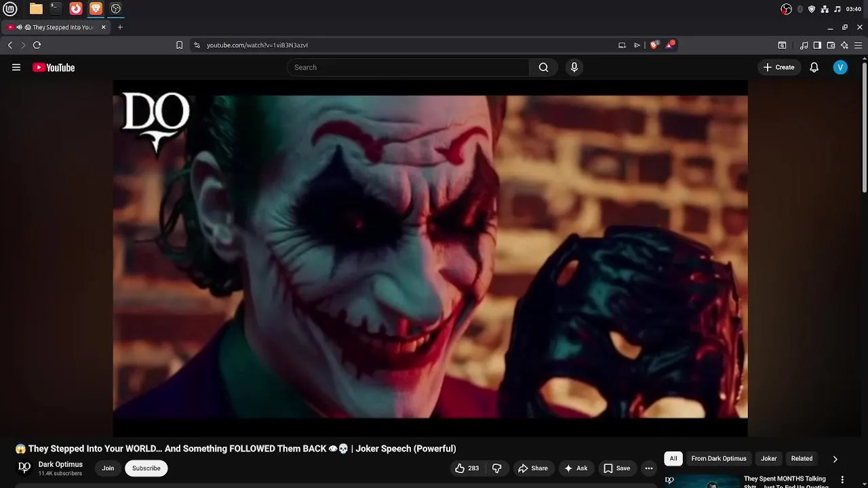868x488 pixels.
Task: Reload the current page
Action: pyautogui.click(x=37, y=45)
